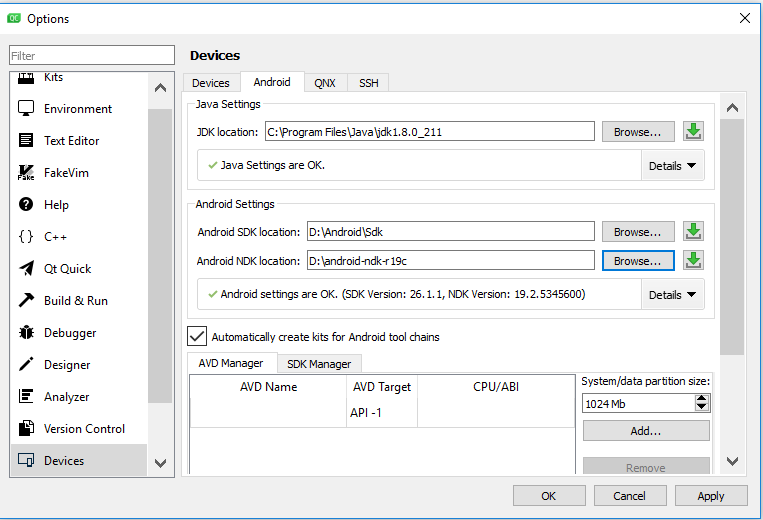
Task: Select the Debugger bug icon in sidebar
Action: [27, 333]
